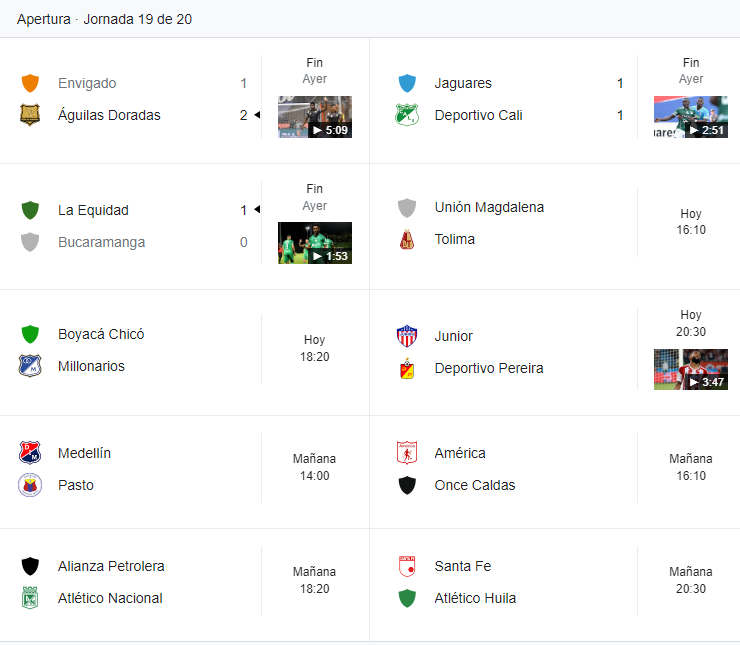Click the Envigado orange shield icon
Screen dimensions: 740x645
tap(30, 83)
